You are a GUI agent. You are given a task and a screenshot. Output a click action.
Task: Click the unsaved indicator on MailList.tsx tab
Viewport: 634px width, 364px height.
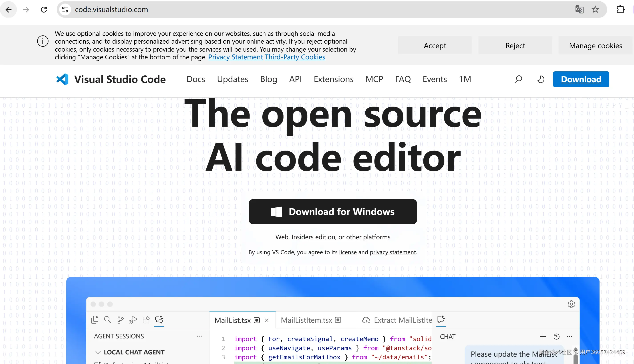click(257, 320)
